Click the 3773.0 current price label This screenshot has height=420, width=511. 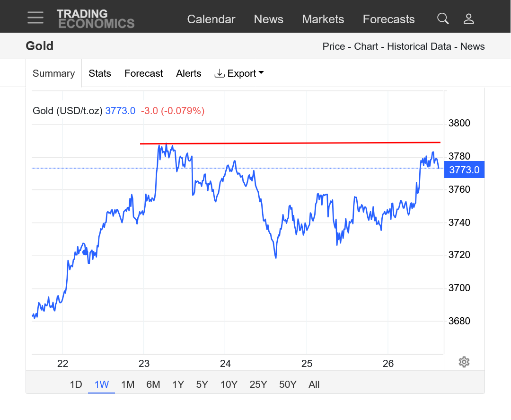pyautogui.click(x=464, y=170)
